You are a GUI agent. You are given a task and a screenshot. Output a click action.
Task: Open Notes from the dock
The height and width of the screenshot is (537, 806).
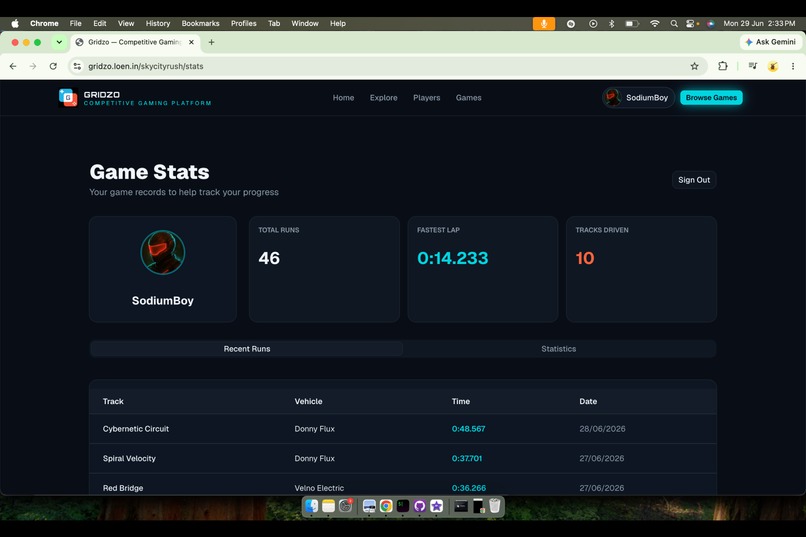pyautogui.click(x=328, y=506)
